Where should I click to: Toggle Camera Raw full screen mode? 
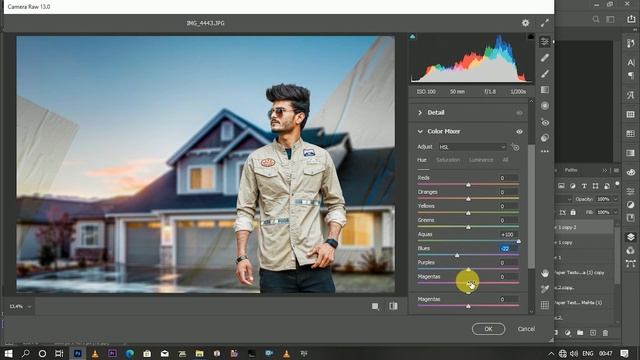544,23
